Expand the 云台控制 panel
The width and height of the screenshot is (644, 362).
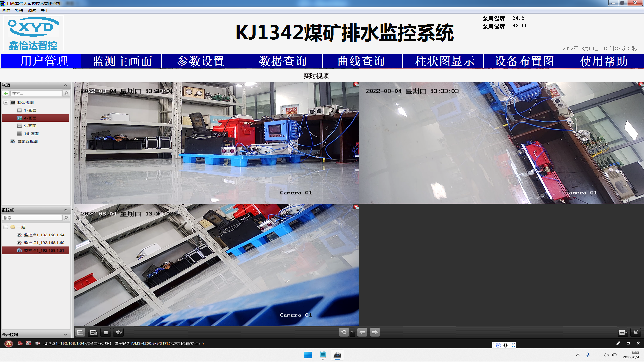click(66, 335)
